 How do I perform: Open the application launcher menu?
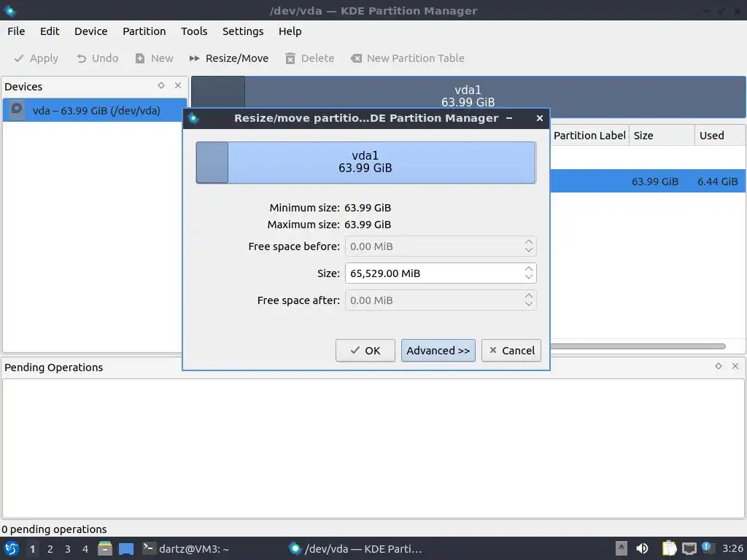pyautogui.click(x=12, y=548)
